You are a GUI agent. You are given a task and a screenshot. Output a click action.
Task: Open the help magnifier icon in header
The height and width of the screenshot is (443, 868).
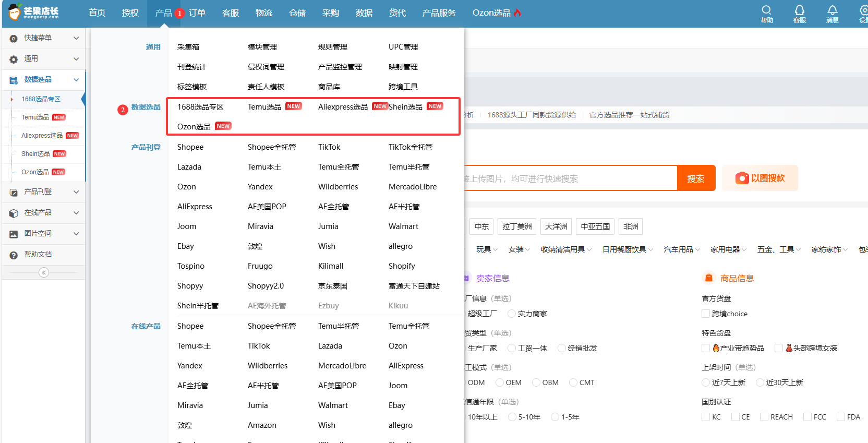click(x=766, y=10)
